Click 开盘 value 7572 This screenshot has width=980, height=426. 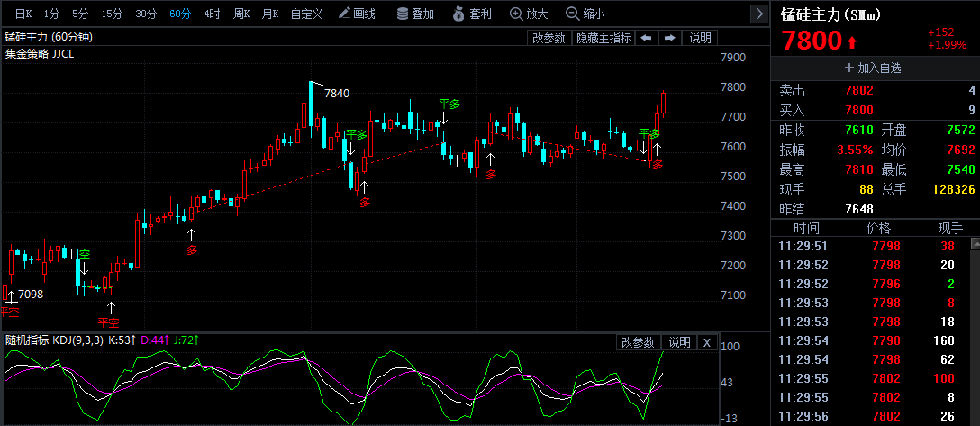960,131
